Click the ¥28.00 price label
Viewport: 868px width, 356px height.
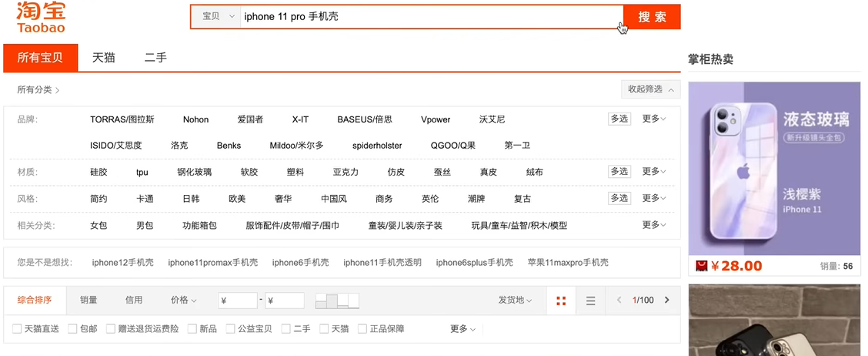[x=736, y=266]
